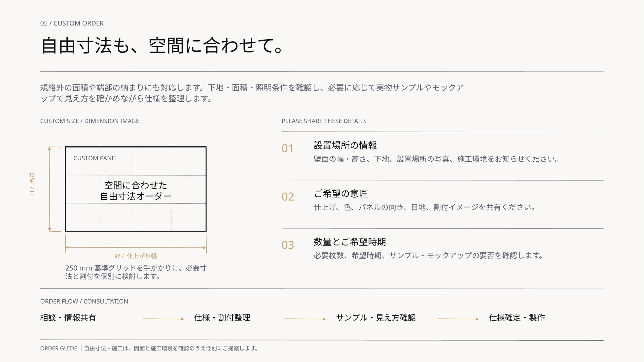Select the 仕様確定・製作 flow step
This screenshot has width=644, height=362.
pos(517,317)
